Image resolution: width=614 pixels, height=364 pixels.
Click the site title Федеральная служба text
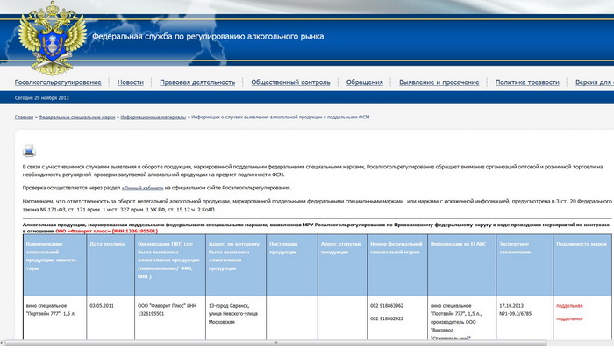[208, 37]
